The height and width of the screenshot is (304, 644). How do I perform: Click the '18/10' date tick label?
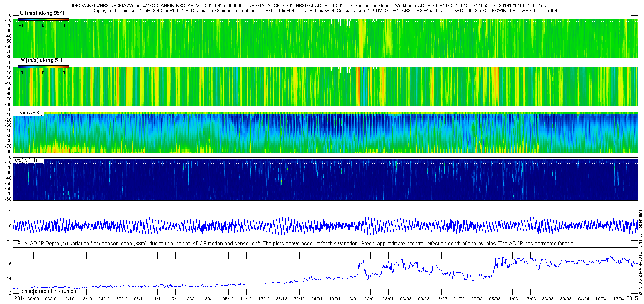pos(86,299)
